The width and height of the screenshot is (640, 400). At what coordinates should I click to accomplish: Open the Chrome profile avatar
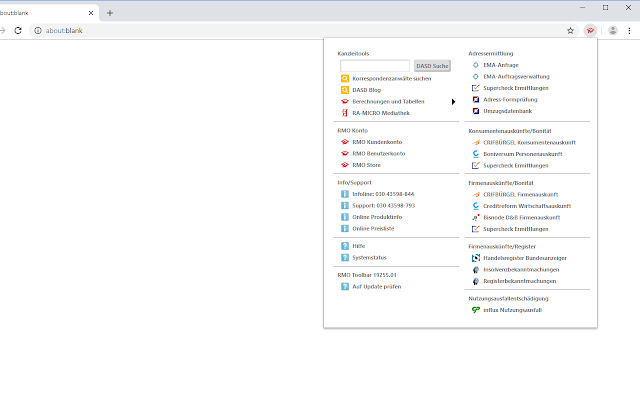pos(613,31)
